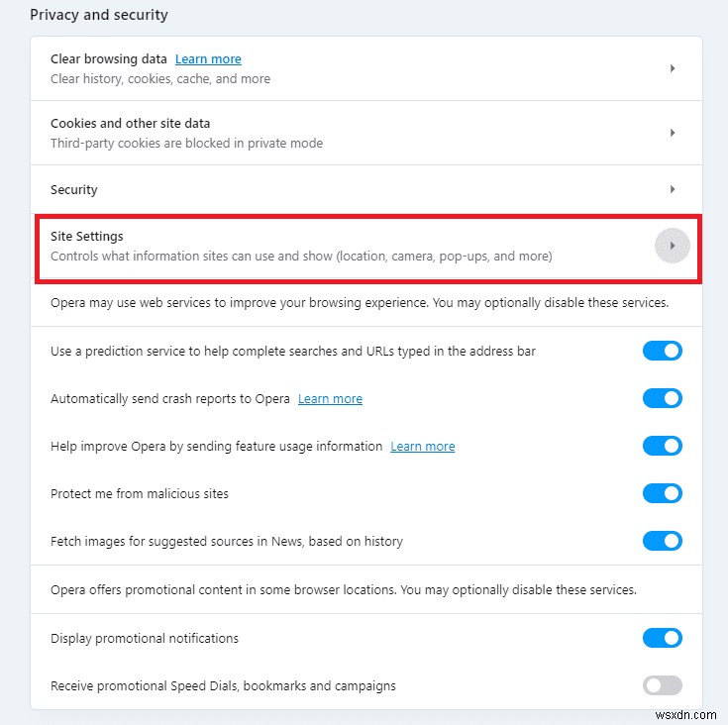This screenshot has height=725, width=728.
Task: Expand Cookies and other site data arrow
Action: click(x=673, y=133)
